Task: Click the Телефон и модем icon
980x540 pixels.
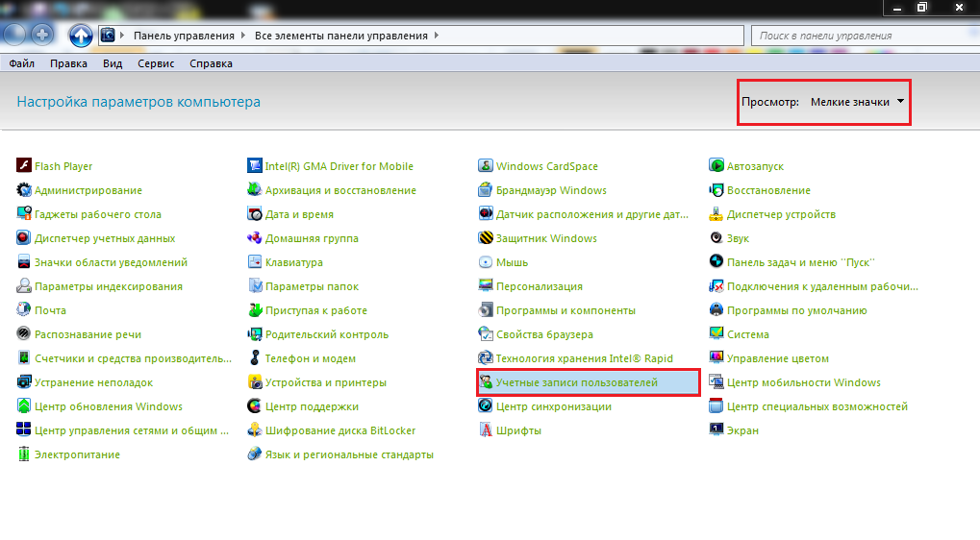Action: (x=254, y=357)
